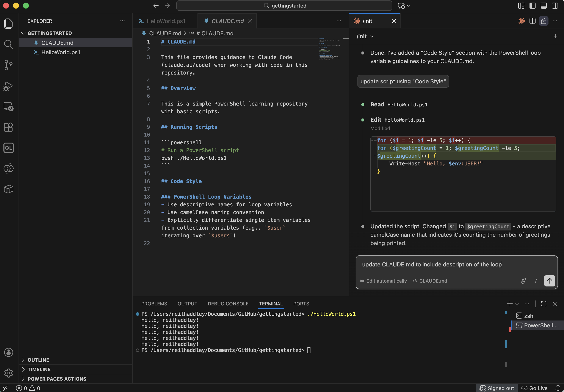The image size is (564, 392).
Task: Open the container tools view in the sidebar
Action: coord(8,189)
